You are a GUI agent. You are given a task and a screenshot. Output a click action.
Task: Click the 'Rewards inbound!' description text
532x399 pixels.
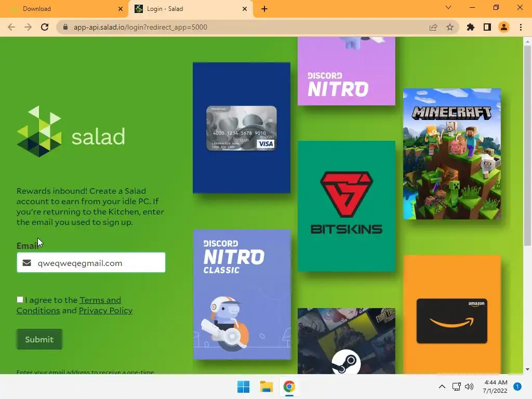pyautogui.click(x=90, y=207)
